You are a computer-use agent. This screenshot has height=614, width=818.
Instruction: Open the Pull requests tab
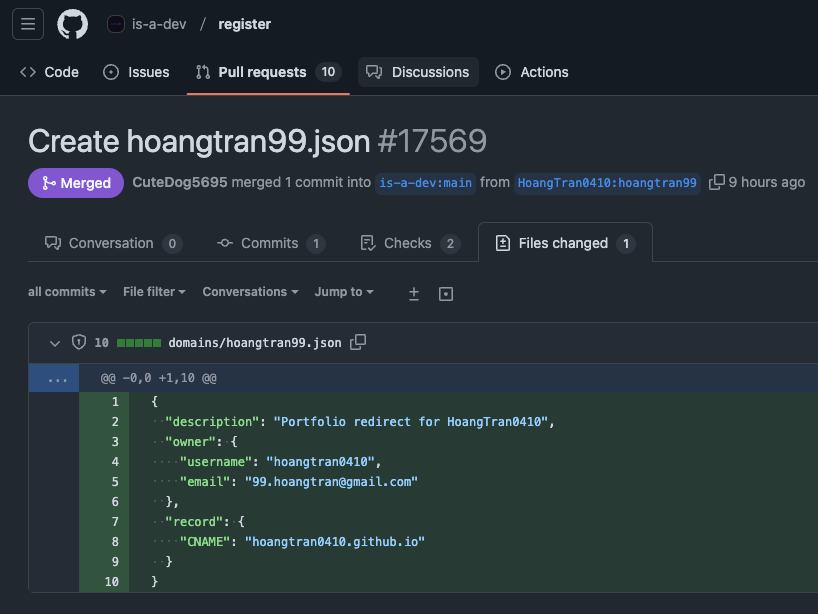[268, 72]
